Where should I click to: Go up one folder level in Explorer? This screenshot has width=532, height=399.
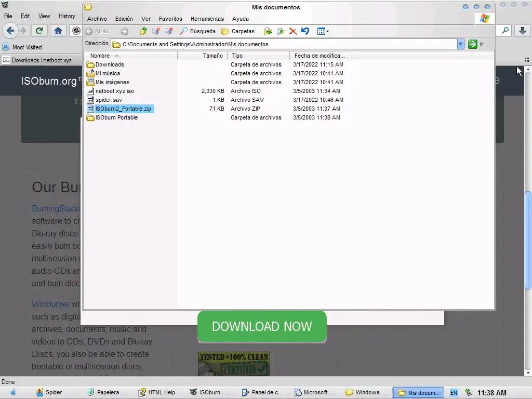(x=143, y=31)
